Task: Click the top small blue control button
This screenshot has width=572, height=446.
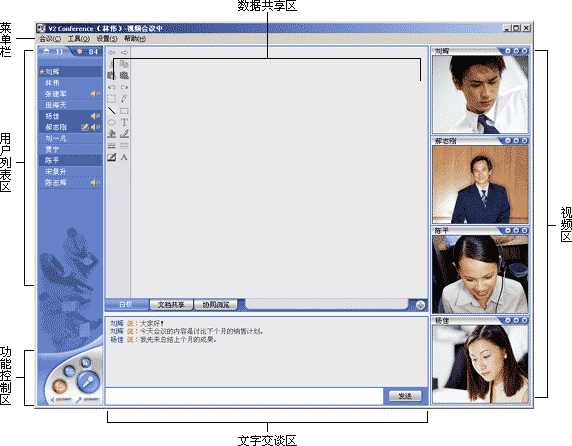Action: [86, 362]
